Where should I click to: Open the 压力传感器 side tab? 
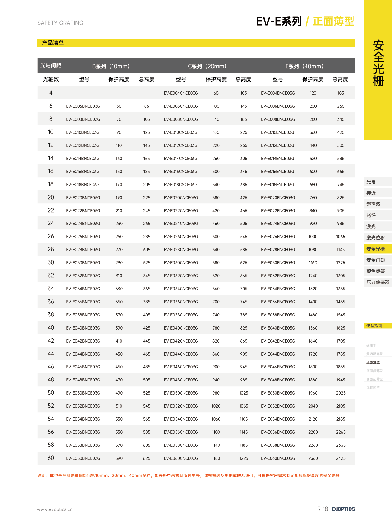378,282
